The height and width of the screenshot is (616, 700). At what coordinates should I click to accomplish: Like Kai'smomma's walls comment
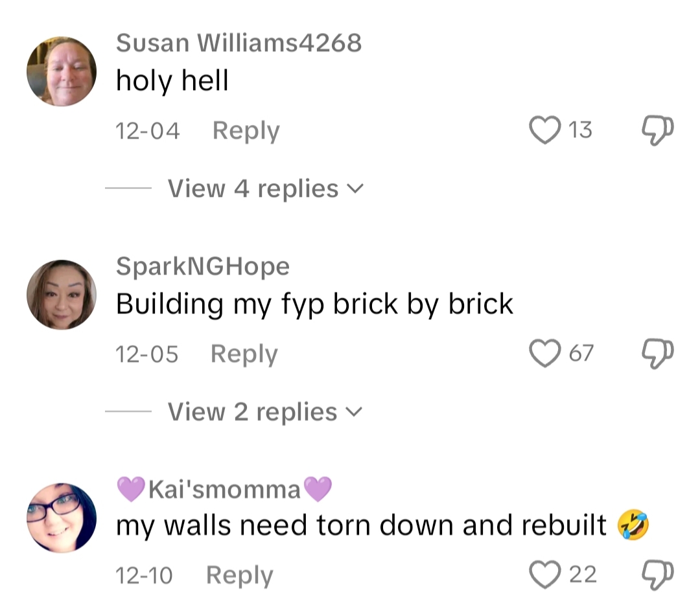click(543, 575)
